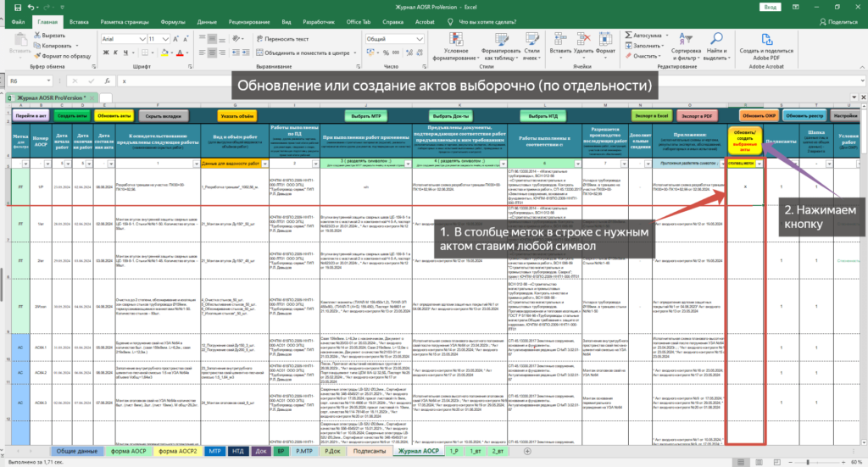Viewport: 868px width, 467px height.
Task: Click the Поделиться share button
Action: pyautogui.click(x=838, y=22)
